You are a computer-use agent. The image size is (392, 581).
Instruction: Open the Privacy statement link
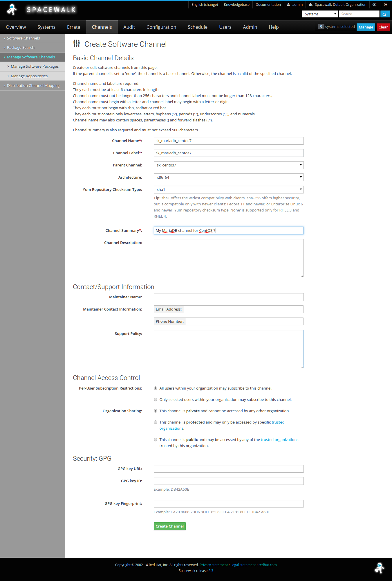coord(214,565)
